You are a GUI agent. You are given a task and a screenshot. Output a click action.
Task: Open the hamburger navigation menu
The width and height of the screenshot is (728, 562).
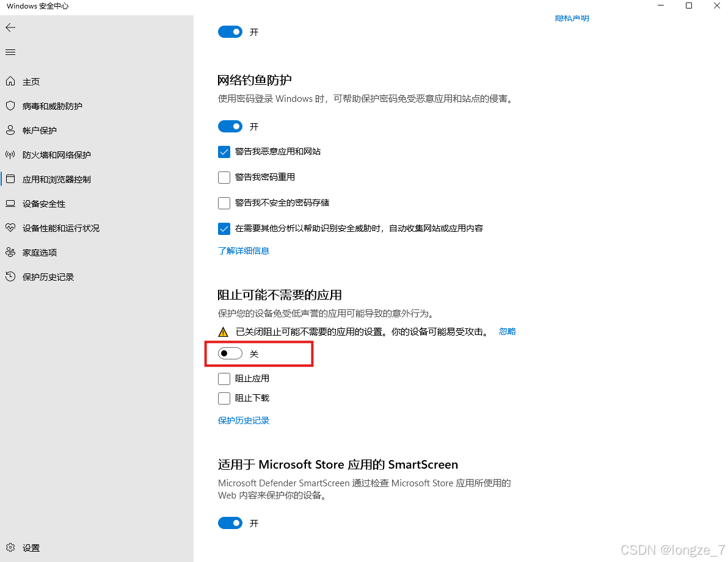coord(10,52)
